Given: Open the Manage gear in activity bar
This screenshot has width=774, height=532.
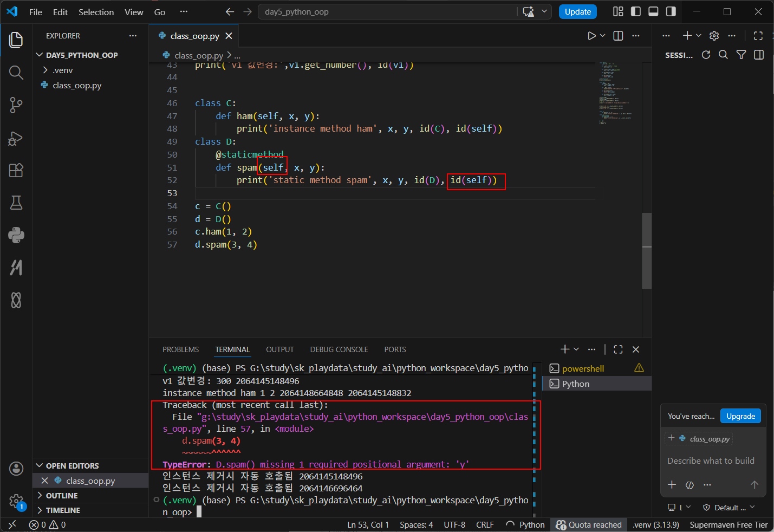Looking at the screenshot, I should point(16,501).
